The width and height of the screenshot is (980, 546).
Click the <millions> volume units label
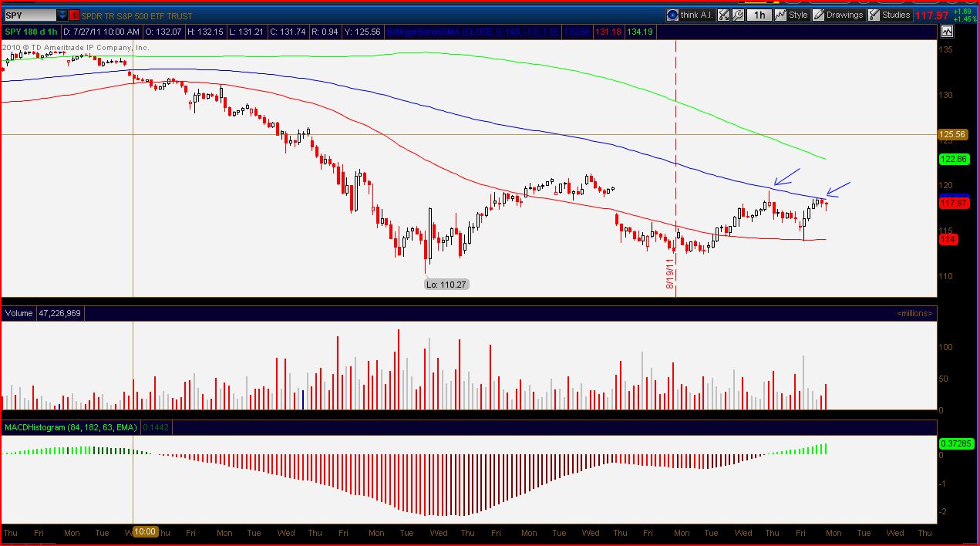914,313
